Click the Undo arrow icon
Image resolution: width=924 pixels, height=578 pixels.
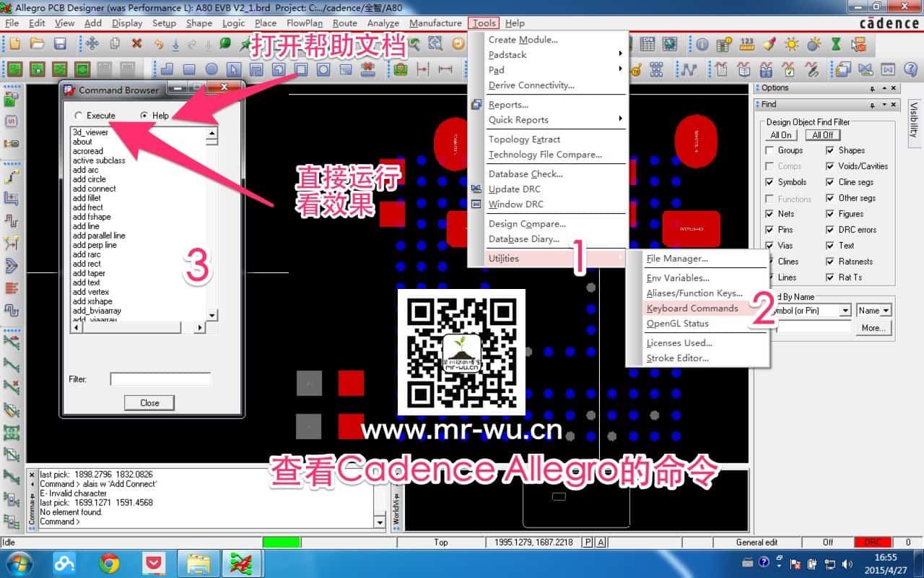click(158, 44)
